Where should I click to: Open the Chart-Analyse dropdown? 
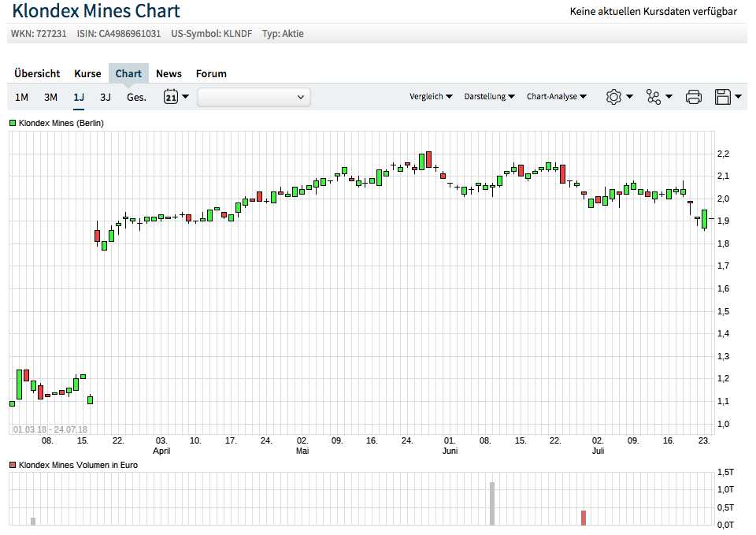click(557, 97)
